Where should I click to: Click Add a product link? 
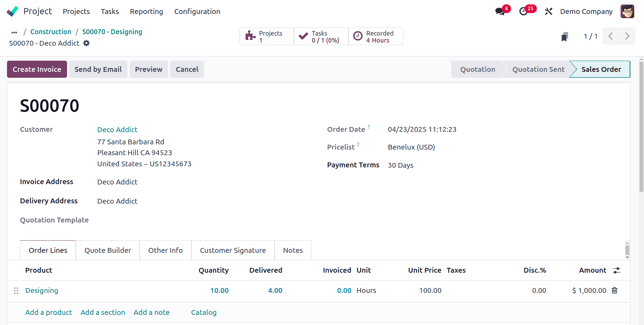coord(49,312)
